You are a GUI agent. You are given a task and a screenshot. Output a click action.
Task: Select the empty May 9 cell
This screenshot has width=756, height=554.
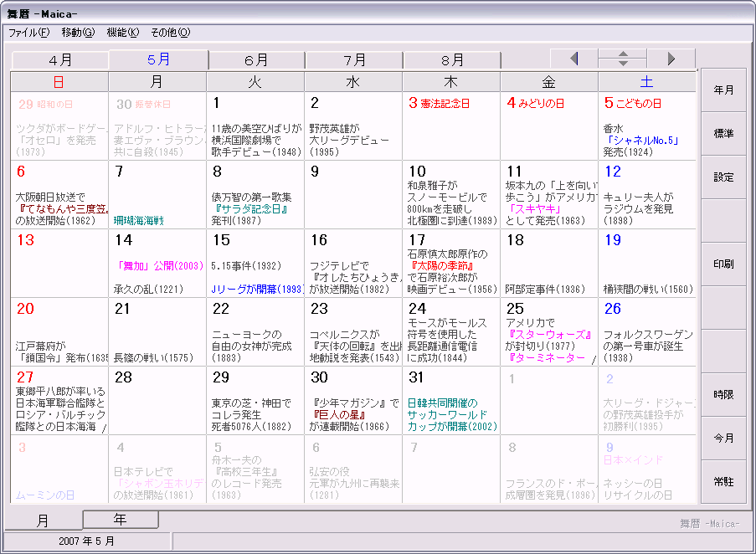pos(353,195)
